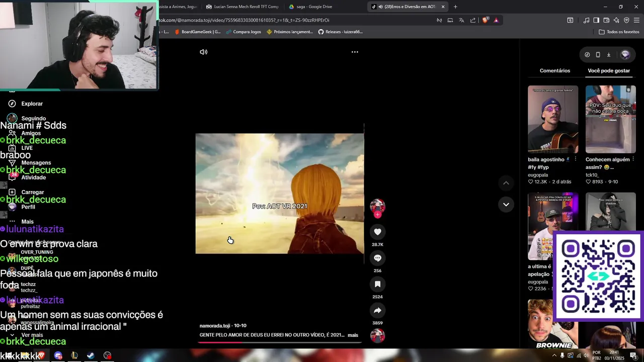Open Atividade notifications in the sidebar
The image size is (644, 362).
pyautogui.click(x=27, y=177)
